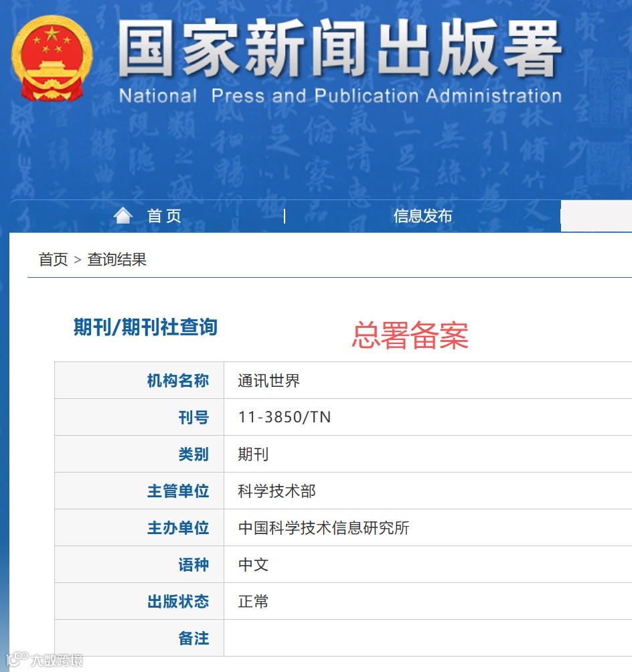Viewport: 632px width, 672px height.
Task: Select the 通讯世界 value cell
Action: 269,381
